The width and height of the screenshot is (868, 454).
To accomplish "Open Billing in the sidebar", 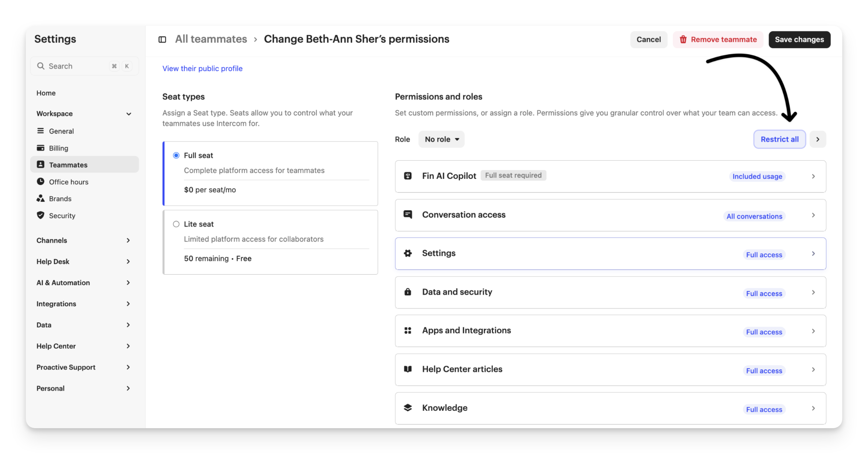I will pyautogui.click(x=59, y=148).
